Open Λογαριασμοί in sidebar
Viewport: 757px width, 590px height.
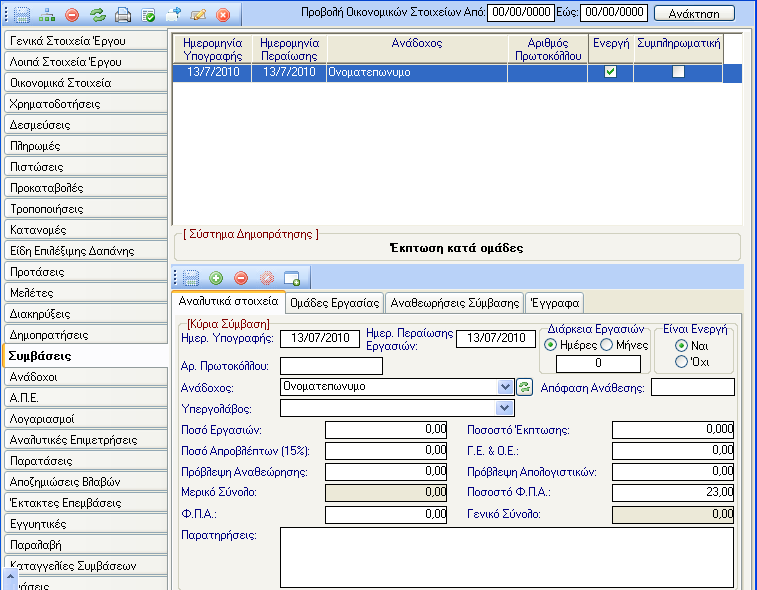(86, 419)
